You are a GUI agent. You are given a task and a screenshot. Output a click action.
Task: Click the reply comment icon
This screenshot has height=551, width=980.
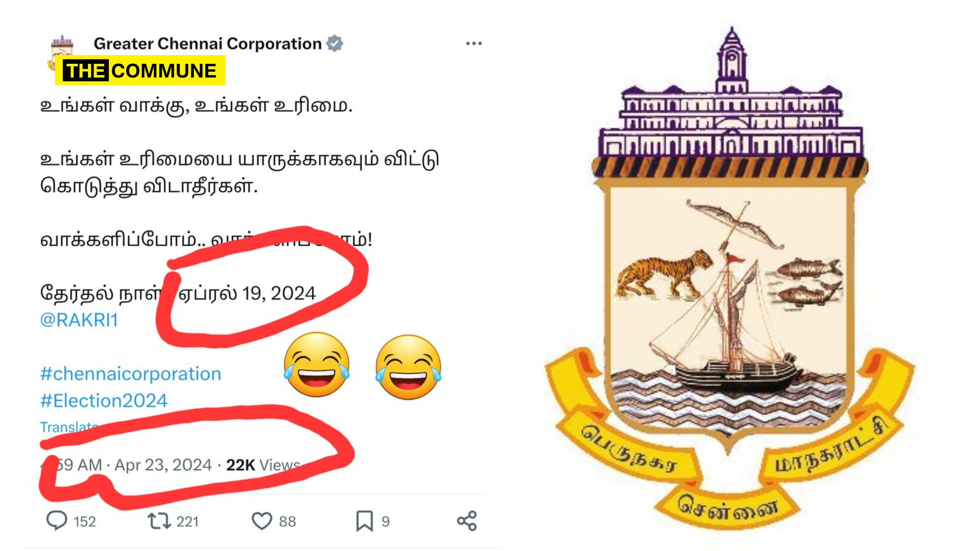click(x=57, y=521)
